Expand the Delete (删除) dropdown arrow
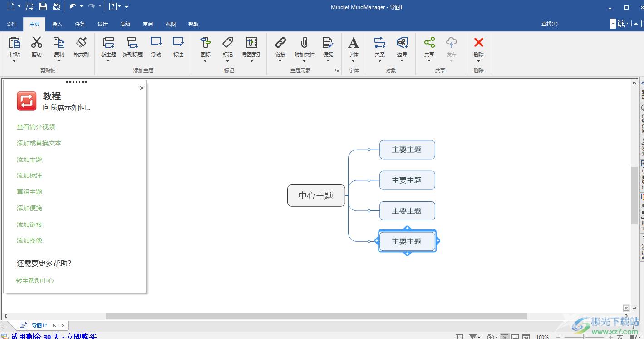 click(x=479, y=61)
